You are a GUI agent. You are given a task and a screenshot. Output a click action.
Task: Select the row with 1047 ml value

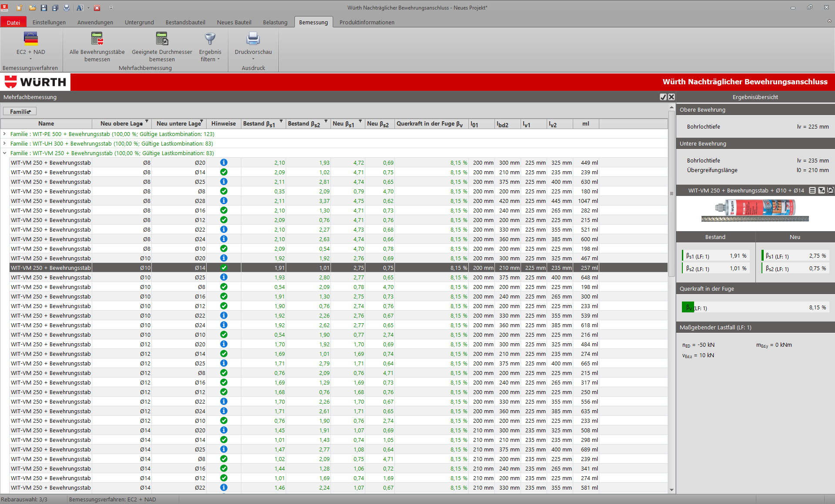[338, 201]
